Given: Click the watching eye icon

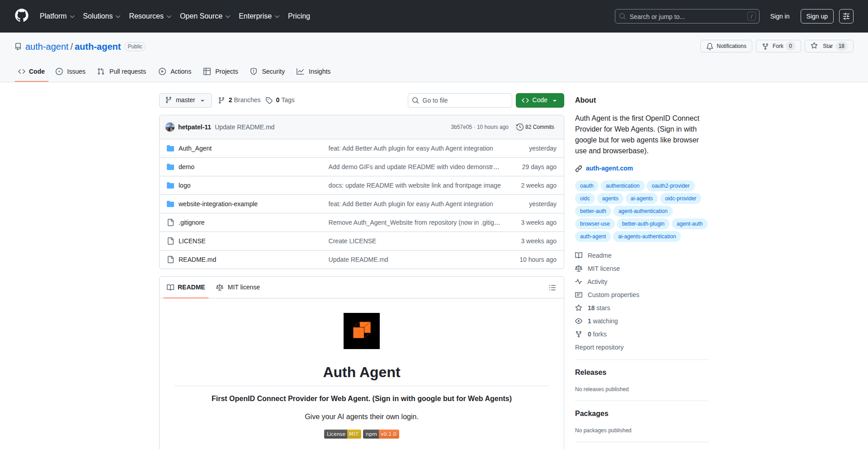Looking at the screenshot, I should [x=579, y=321].
